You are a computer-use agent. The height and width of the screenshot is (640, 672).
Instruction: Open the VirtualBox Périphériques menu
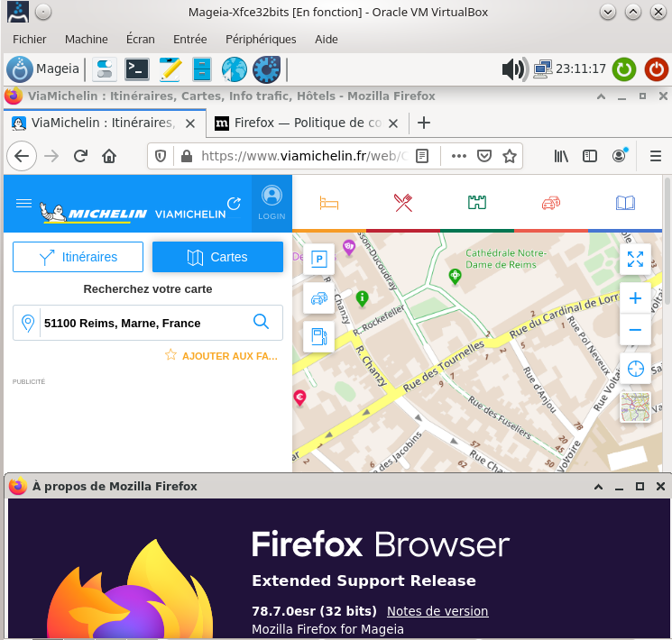pos(261,40)
